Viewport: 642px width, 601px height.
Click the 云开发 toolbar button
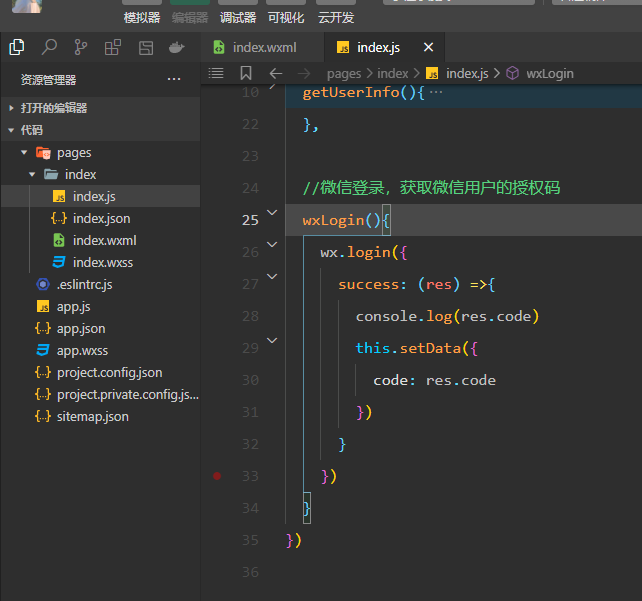[x=335, y=17]
